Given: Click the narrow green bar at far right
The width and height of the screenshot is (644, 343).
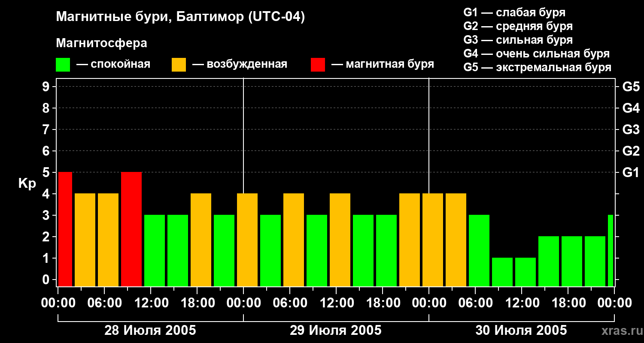Looking at the screenshot, I should 611,250.
